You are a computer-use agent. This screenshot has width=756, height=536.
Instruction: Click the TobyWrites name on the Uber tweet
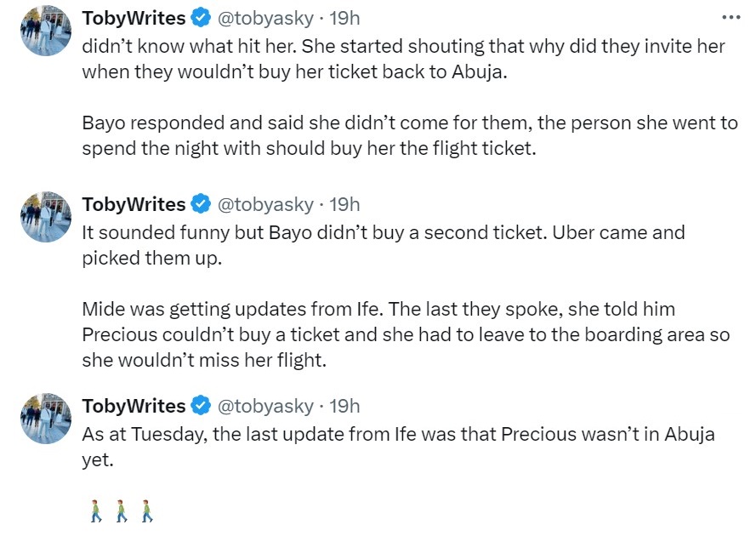134,204
